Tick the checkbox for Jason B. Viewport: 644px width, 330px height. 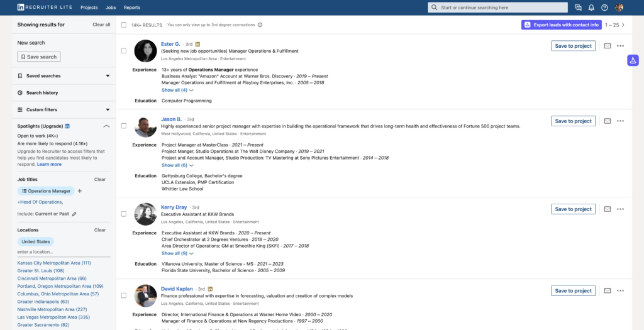(124, 126)
